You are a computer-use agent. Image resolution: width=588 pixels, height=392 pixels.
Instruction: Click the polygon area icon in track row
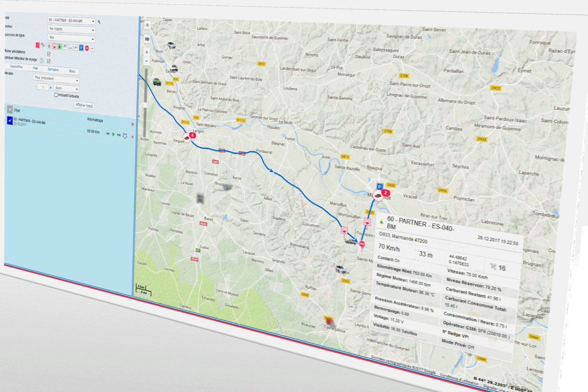125,136
